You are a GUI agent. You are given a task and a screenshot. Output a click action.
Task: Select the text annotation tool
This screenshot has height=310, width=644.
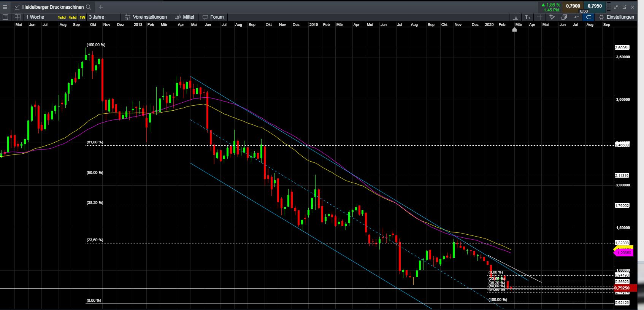(x=528, y=17)
